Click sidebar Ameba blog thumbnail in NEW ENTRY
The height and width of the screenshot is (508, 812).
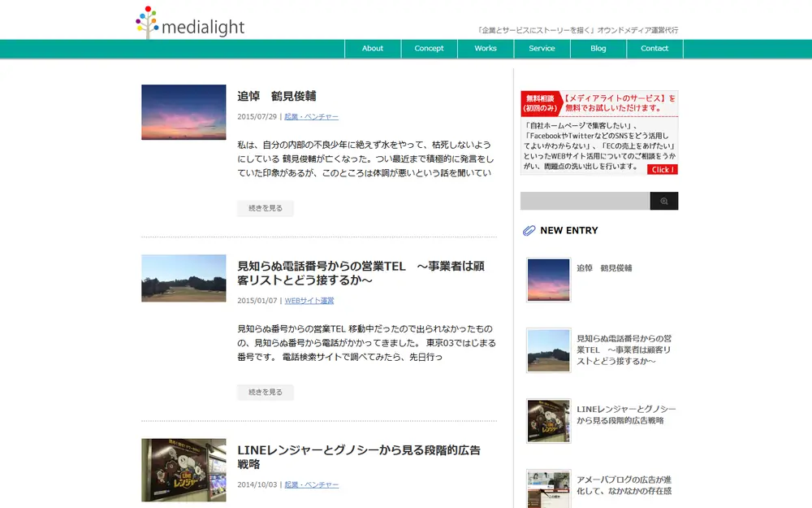pos(548,488)
